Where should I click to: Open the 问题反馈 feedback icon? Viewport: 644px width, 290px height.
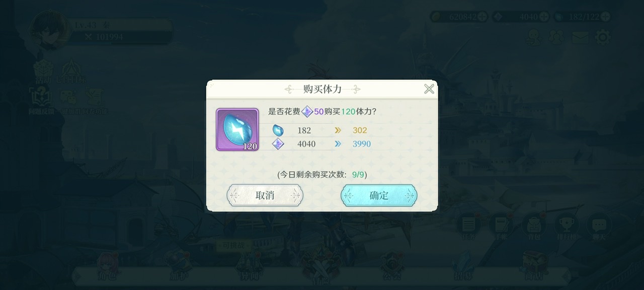coord(41,101)
